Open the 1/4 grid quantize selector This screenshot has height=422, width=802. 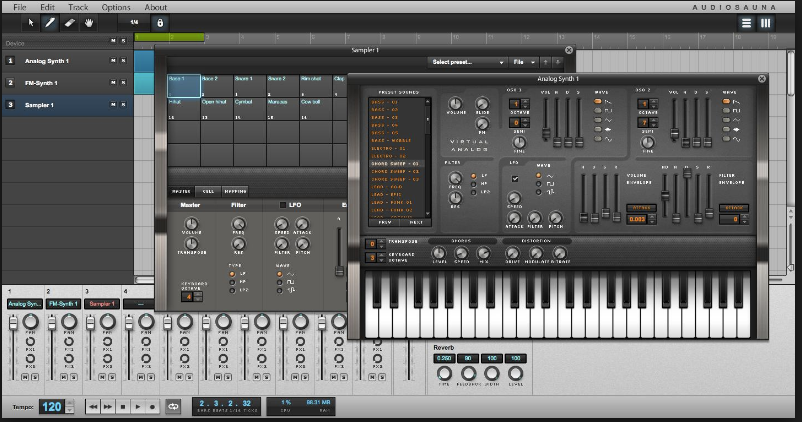134,23
